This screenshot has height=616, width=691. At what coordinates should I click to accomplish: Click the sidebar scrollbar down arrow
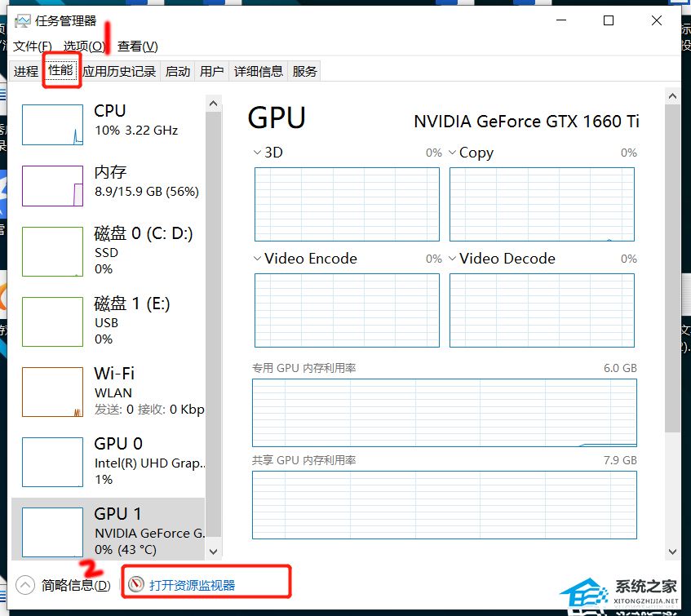click(213, 551)
